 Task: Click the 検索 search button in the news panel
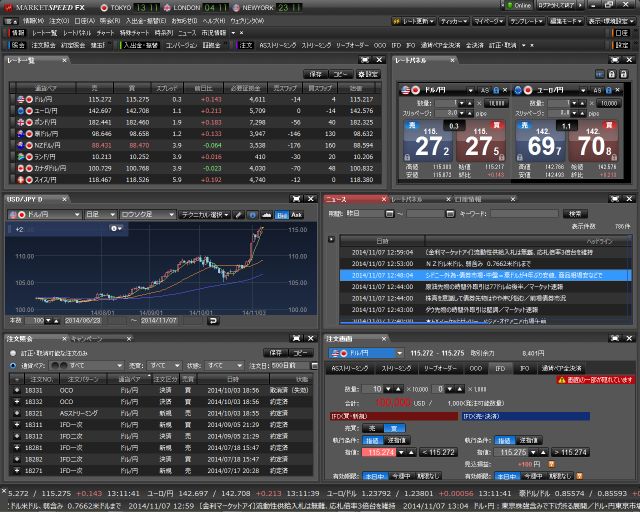click(x=575, y=214)
